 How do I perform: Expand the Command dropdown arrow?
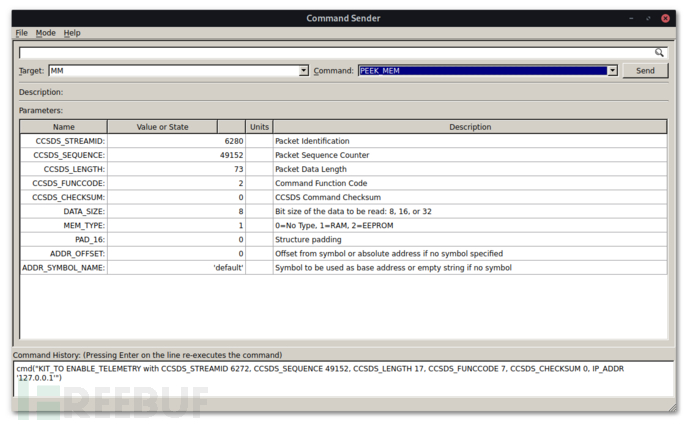[x=613, y=70]
